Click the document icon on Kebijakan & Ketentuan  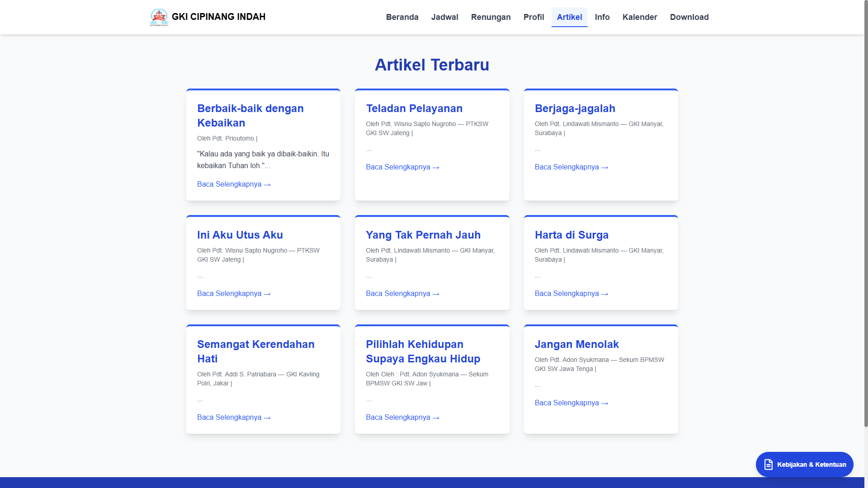pos(768,465)
